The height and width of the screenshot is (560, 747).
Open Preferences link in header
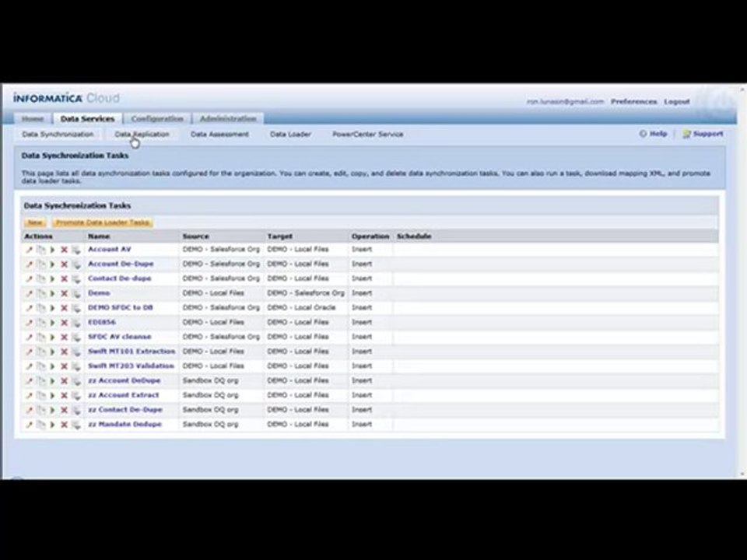633,101
